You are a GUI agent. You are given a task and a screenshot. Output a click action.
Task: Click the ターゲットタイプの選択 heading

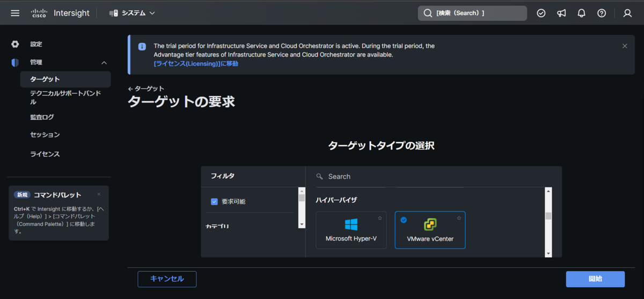pos(381,145)
